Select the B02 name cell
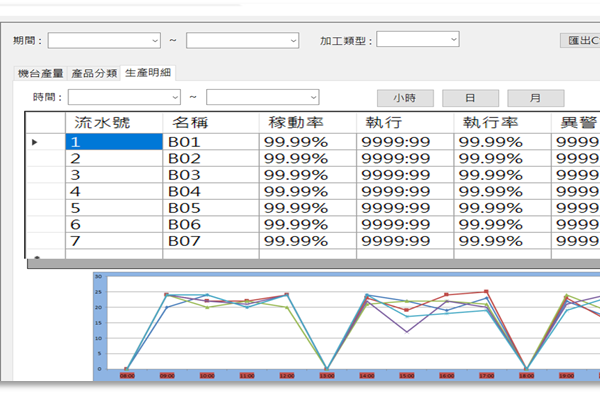Viewport: 600px width, 394px height. click(211, 158)
